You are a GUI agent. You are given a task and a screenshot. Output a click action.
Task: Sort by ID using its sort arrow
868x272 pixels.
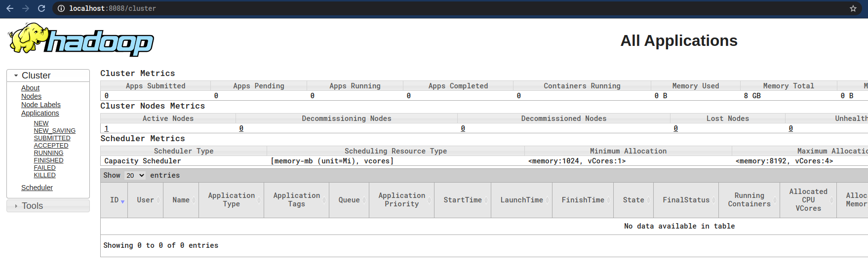[x=122, y=201]
